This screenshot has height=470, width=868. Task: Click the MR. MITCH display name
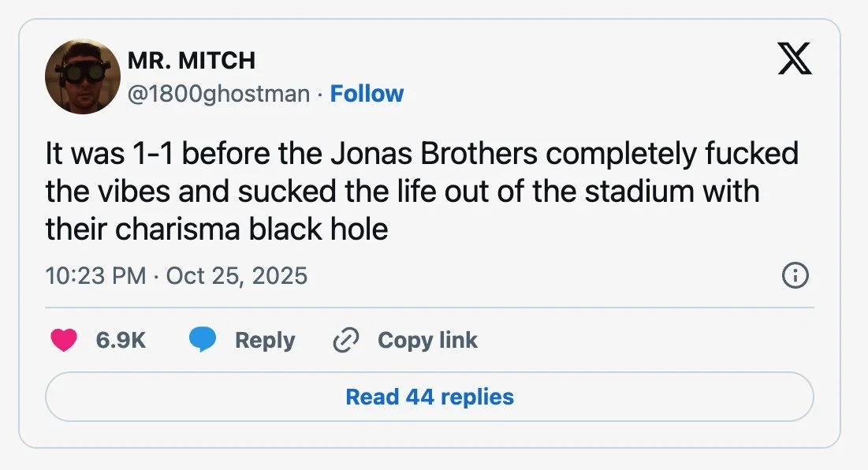pyautogui.click(x=191, y=60)
